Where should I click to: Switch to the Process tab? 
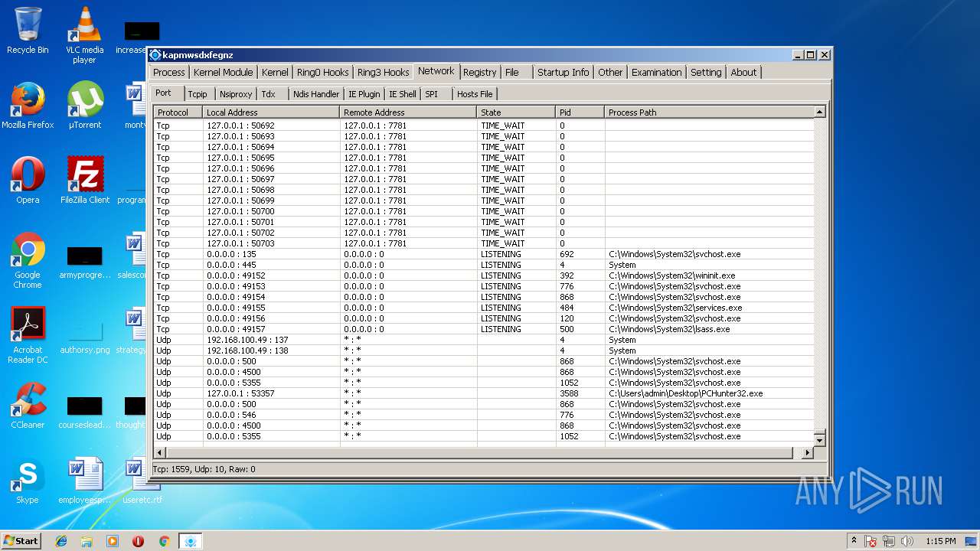[x=168, y=72]
